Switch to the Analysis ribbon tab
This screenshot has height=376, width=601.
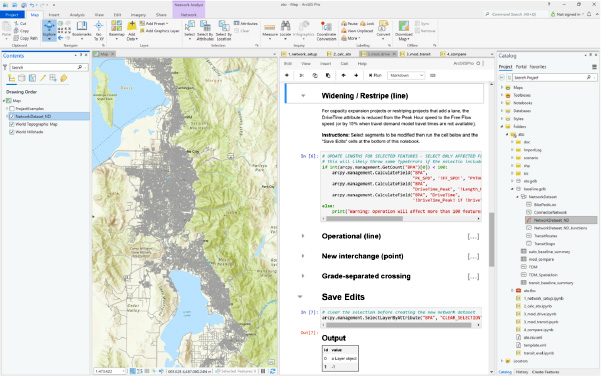(77, 15)
